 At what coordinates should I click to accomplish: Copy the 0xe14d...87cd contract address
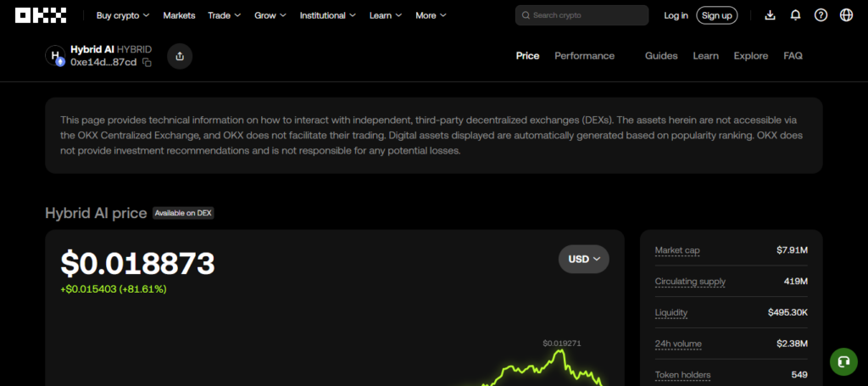pos(147,63)
